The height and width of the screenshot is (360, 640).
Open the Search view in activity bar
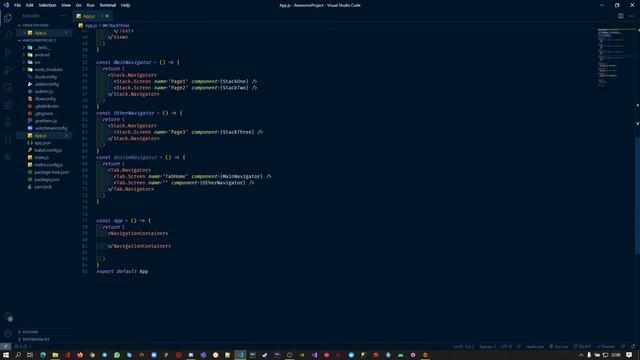8,35
